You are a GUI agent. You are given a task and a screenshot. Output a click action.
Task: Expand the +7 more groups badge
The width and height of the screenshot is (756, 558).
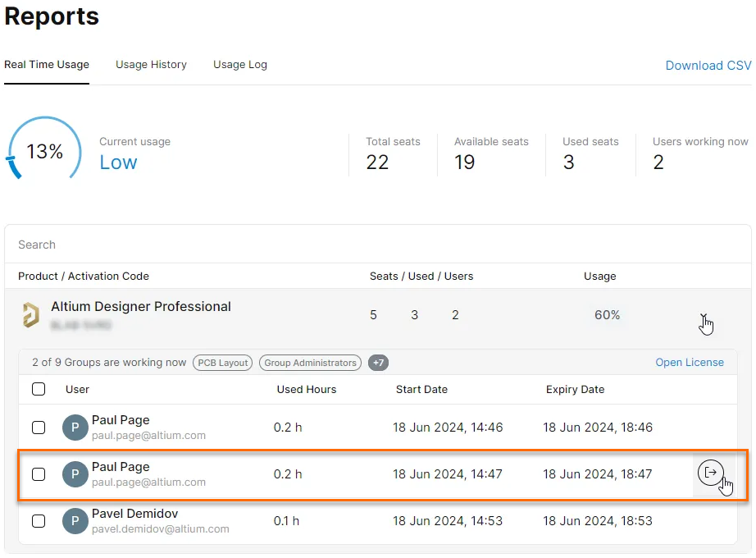[x=379, y=363]
